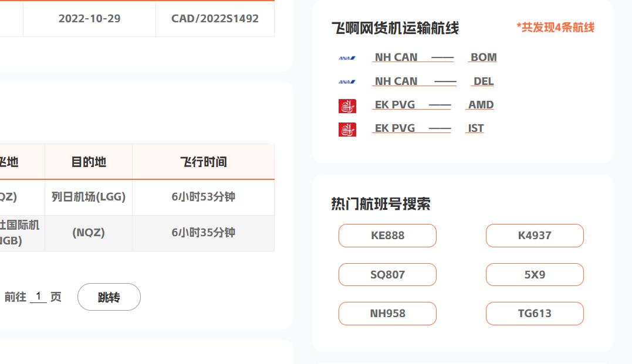Click the 跳转 page jump button

click(109, 297)
